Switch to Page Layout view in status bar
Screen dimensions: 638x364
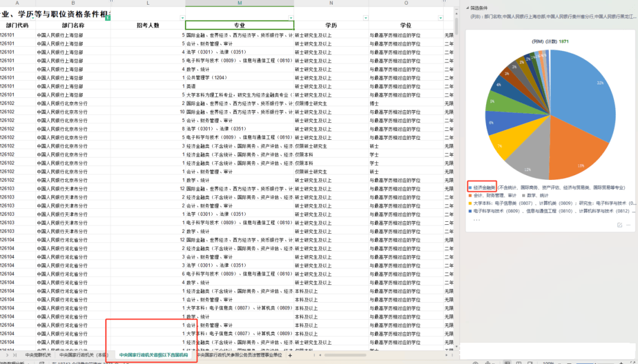[x=519, y=362]
